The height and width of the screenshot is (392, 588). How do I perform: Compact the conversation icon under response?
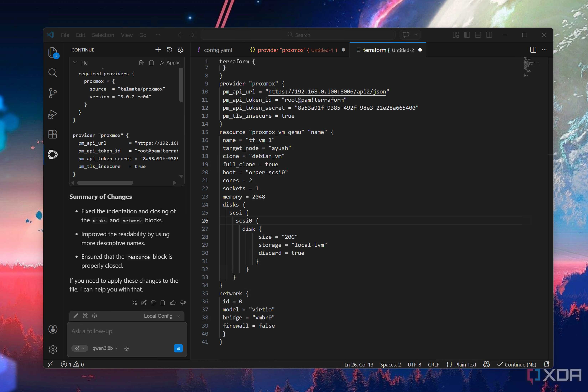[x=135, y=303]
